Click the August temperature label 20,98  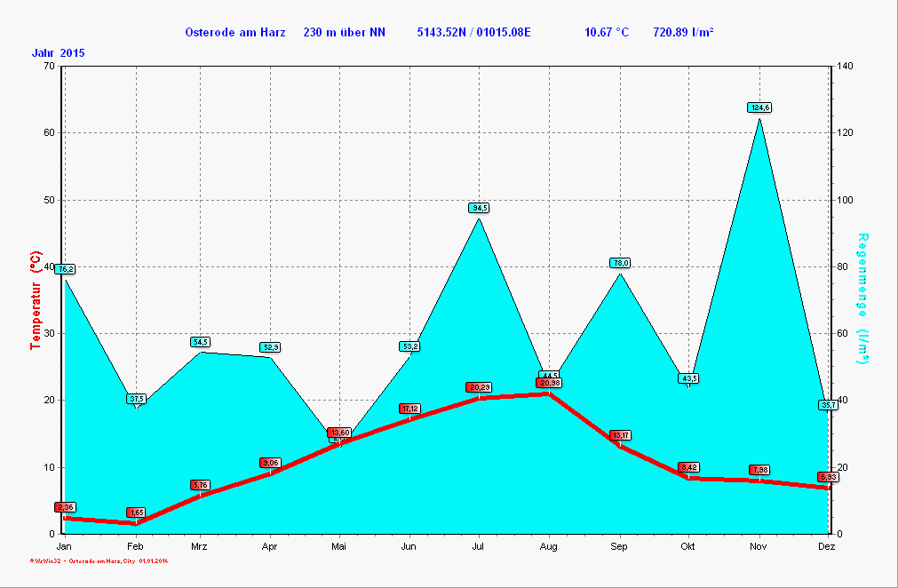(x=549, y=383)
